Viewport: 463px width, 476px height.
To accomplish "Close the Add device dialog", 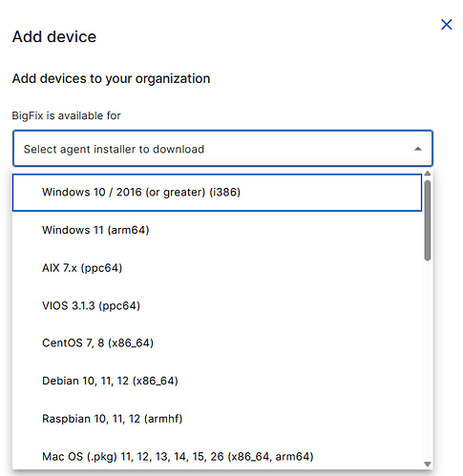I will click(447, 25).
